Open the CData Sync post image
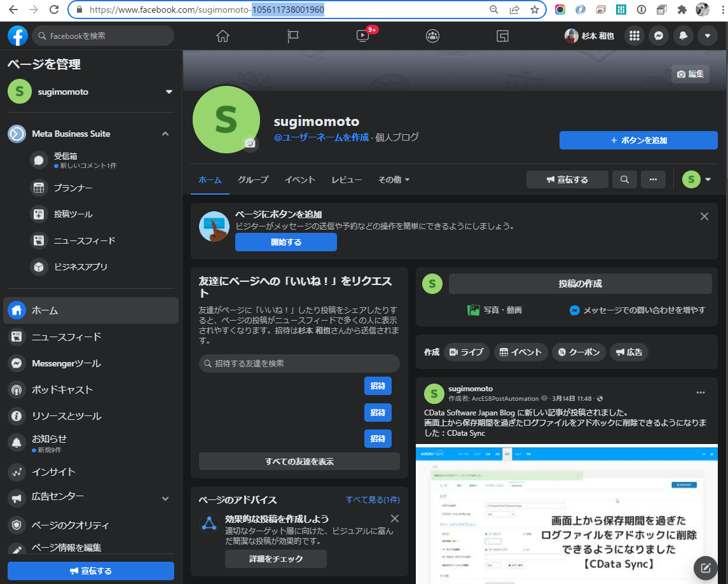Image resolution: width=728 pixels, height=584 pixels. pyautogui.click(x=567, y=514)
